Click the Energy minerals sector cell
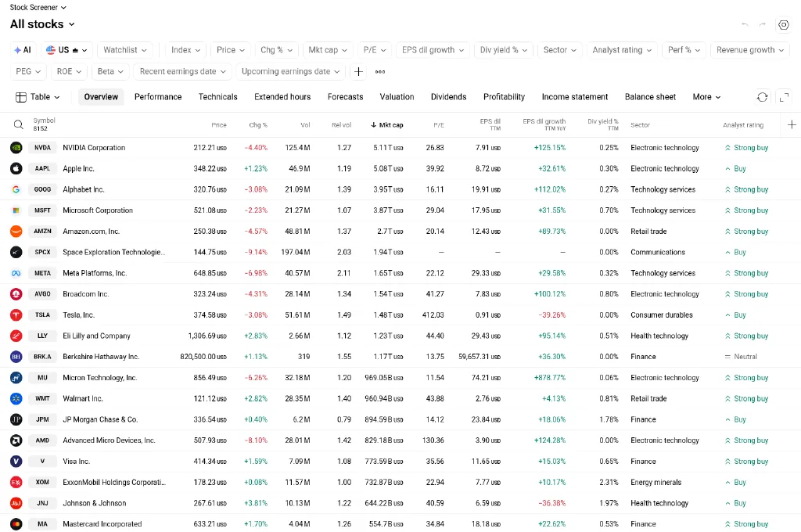 coord(656,483)
